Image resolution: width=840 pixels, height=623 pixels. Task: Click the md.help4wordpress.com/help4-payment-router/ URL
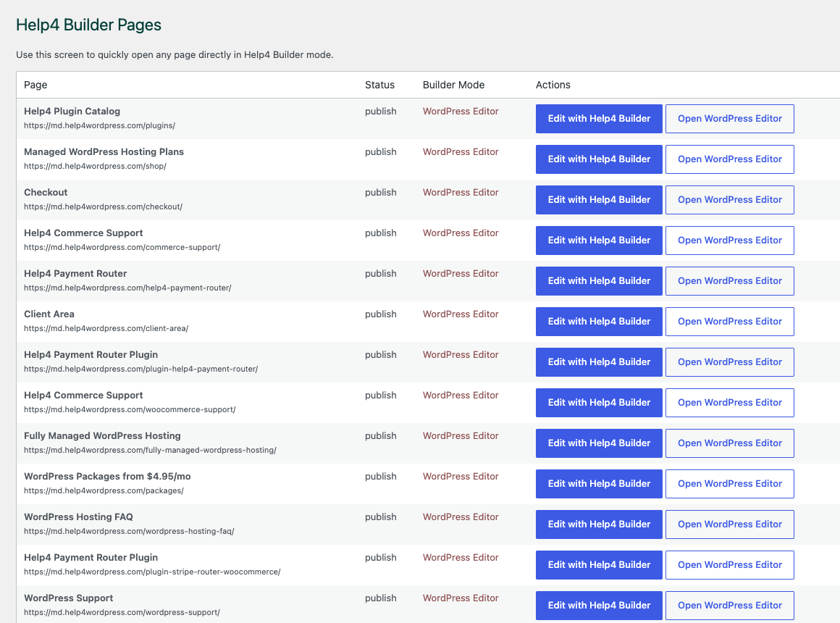pyautogui.click(x=127, y=288)
